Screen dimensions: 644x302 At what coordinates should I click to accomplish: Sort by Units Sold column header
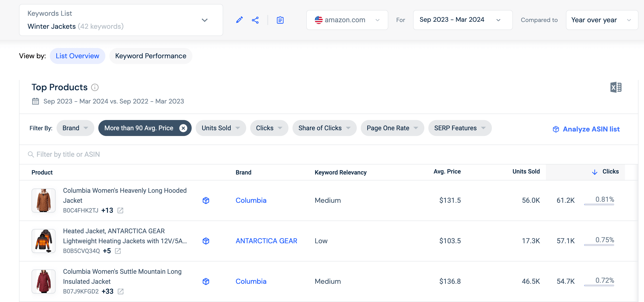pyautogui.click(x=526, y=171)
